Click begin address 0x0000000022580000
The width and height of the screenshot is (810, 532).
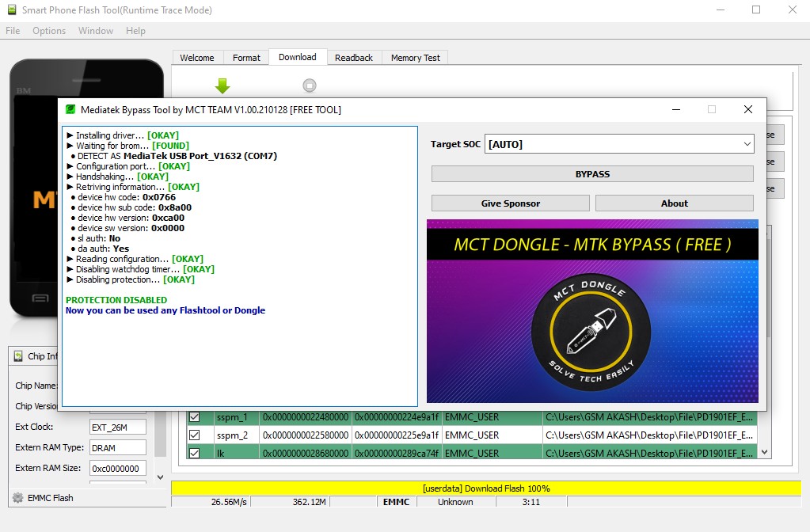[306, 435]
